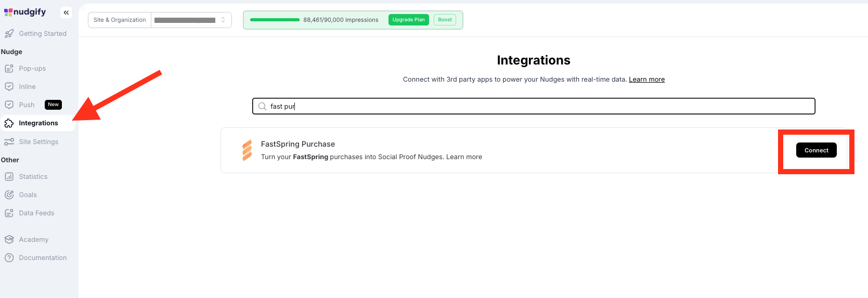Click the Getting Started rocket icon
The image size is (868, 298).
pyautogui.click(x=9, y=34)
